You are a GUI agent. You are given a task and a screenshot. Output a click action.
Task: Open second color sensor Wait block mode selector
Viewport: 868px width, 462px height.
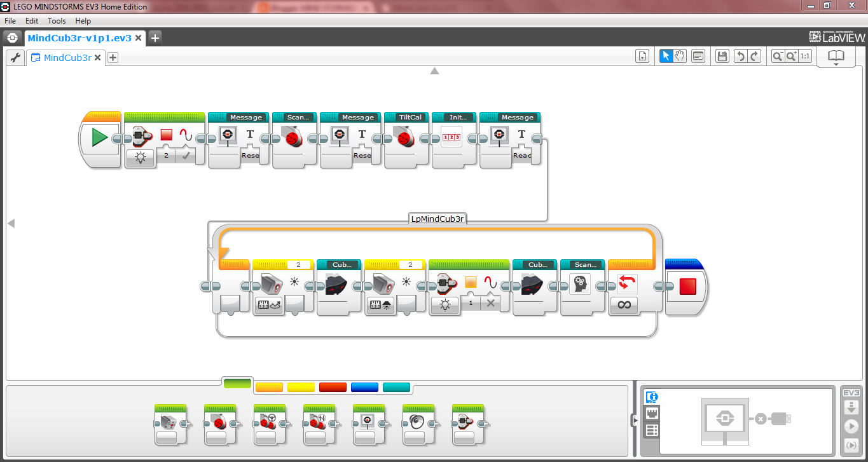[x=380, y=305]
